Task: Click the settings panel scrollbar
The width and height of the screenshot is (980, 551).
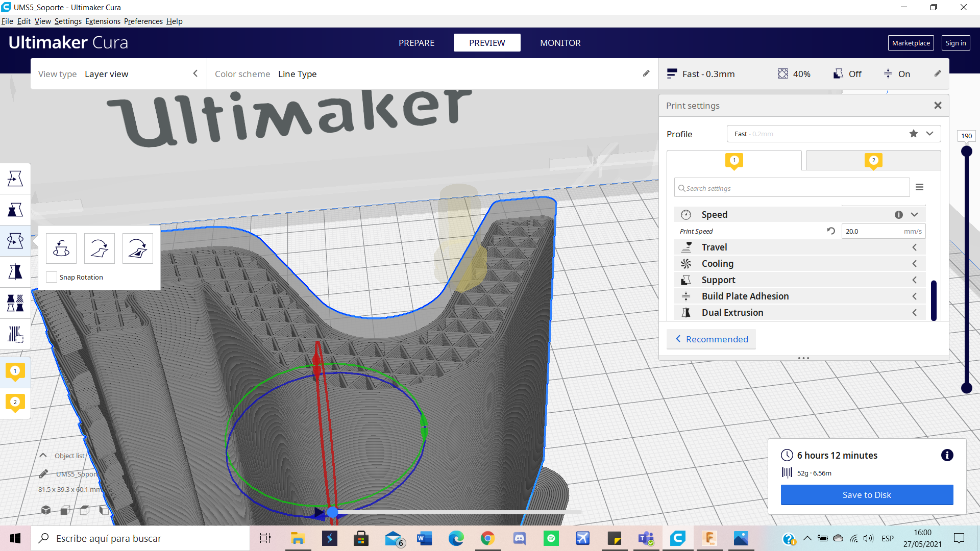Action: point(934,300)
